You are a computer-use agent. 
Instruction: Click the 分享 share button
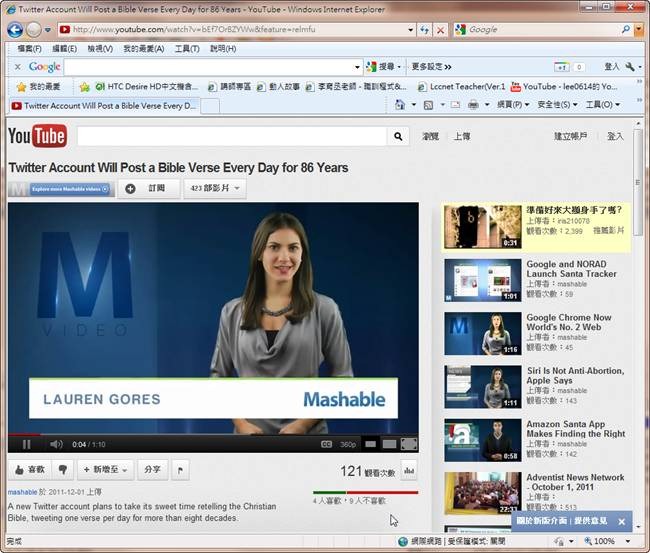[153, 470]
